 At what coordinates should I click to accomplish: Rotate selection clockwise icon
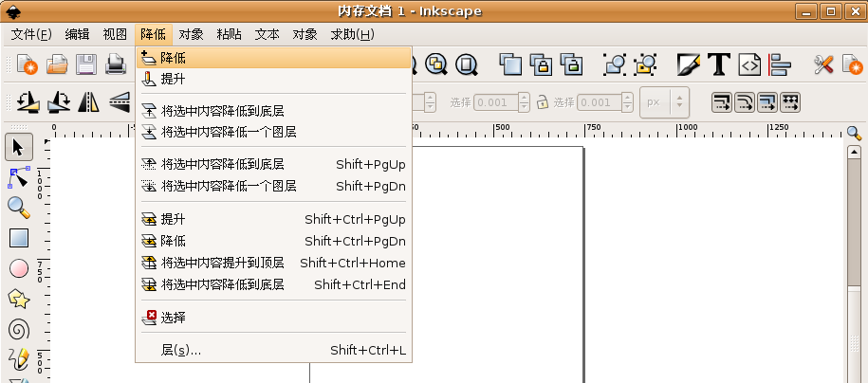click(x=58, y=102)
